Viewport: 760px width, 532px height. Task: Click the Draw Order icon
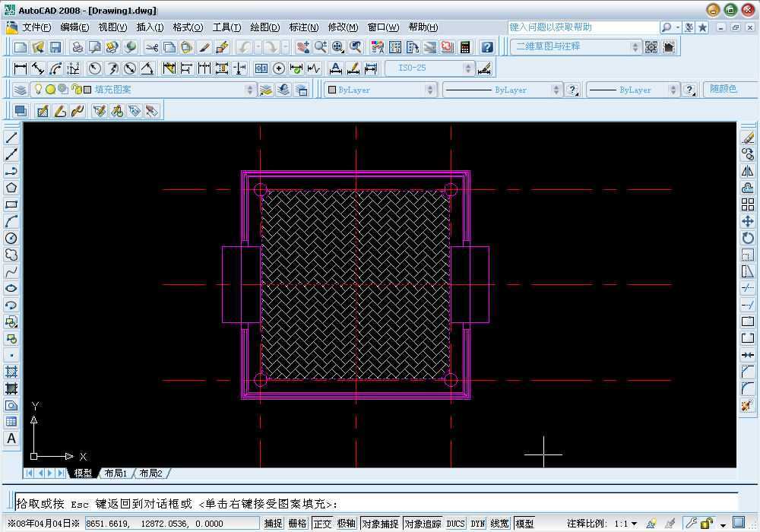(x=21, y=111)
